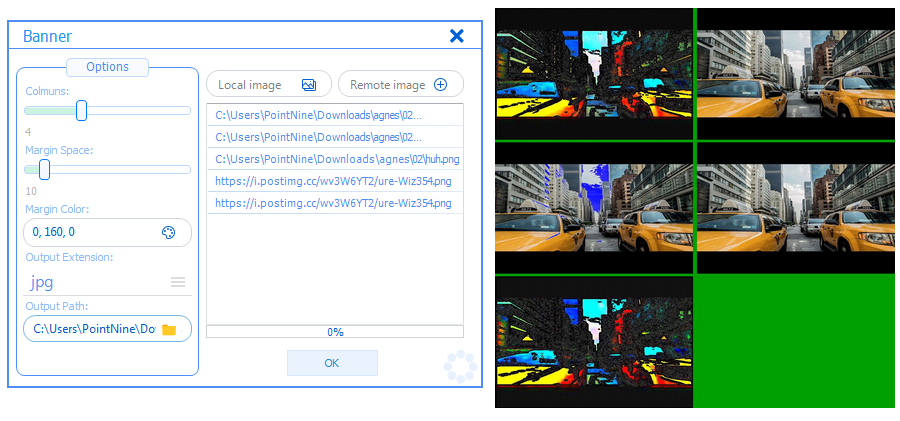
Task: Click the middle-left taxi image with blue sky
Action: click(593, 208)
